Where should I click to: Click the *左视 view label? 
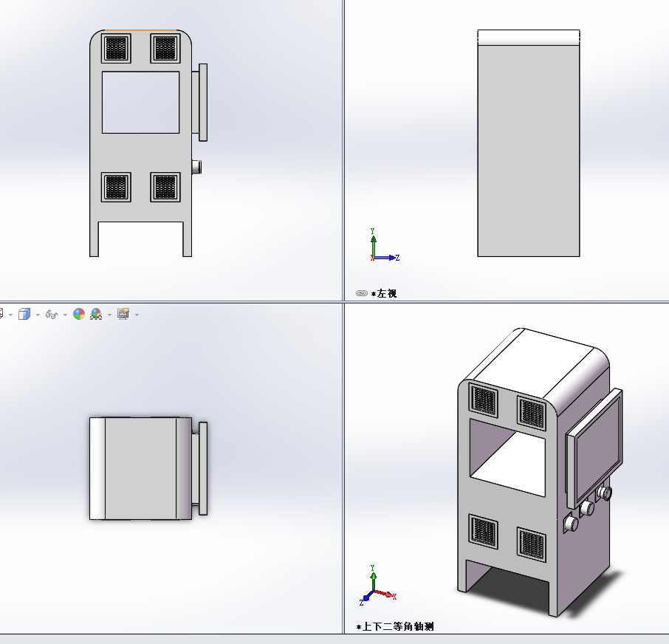384,294
